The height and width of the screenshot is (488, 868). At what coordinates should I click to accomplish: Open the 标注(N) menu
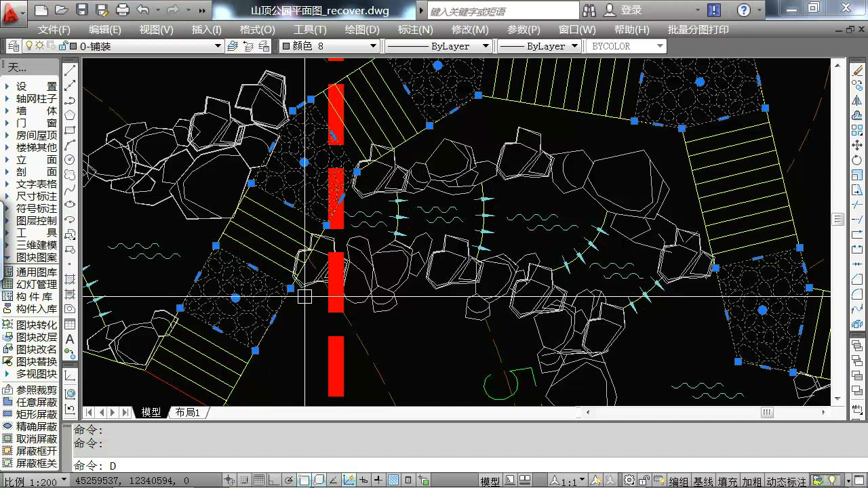pyautogui.click(x=416, y=30)
